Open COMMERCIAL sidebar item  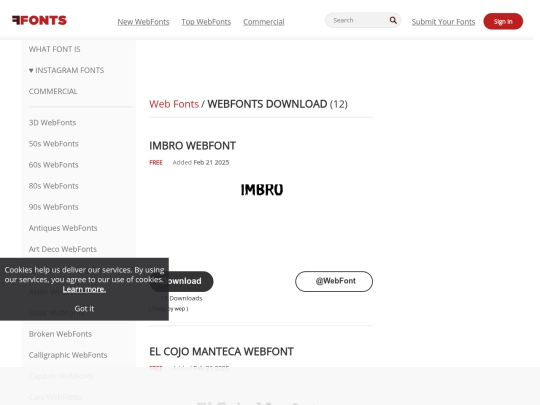[x=53, y=91]
